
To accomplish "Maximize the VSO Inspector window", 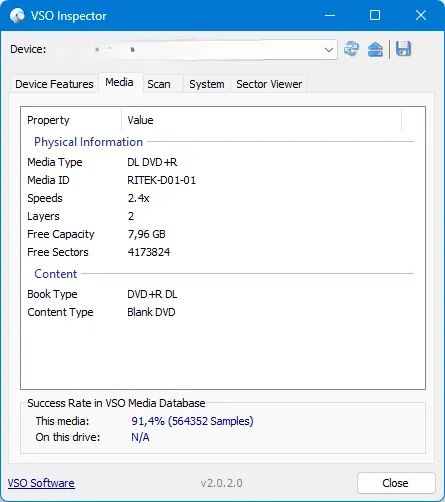I will pos(375,15).
